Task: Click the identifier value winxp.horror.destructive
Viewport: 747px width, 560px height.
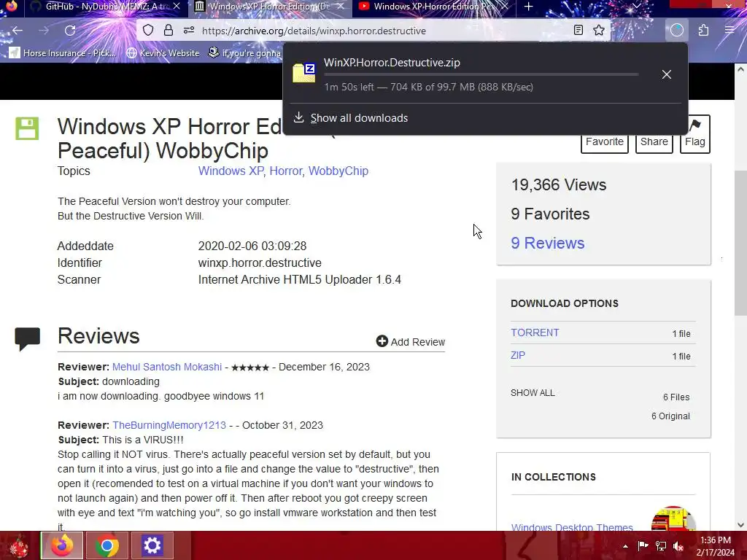Action: pyautogui.click(x=260, y=262)
